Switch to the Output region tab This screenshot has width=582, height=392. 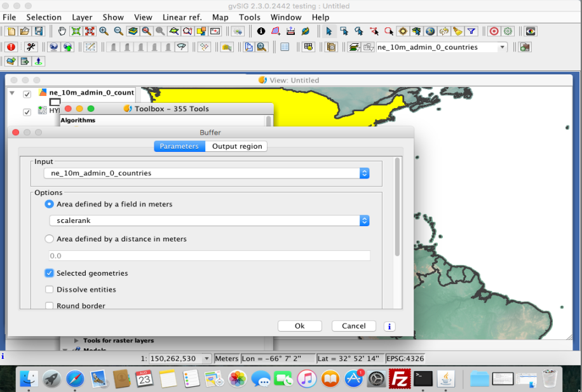[x=236, y=146]
